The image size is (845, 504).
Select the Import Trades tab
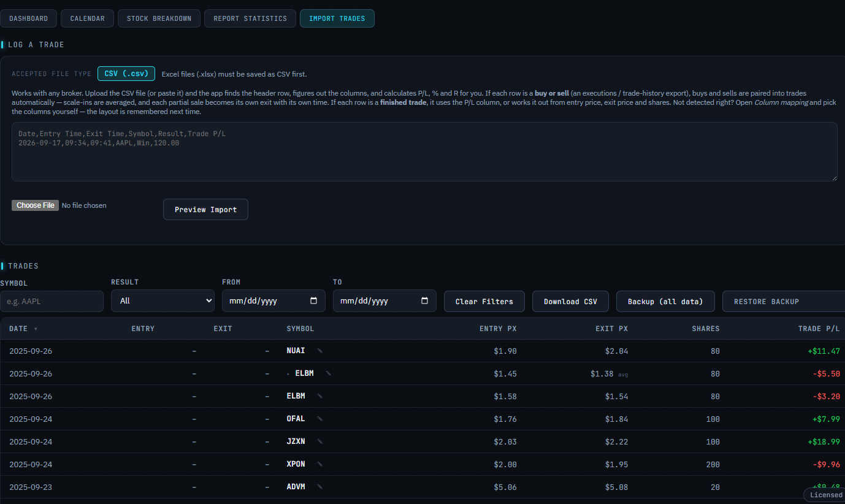coord(337,18)
